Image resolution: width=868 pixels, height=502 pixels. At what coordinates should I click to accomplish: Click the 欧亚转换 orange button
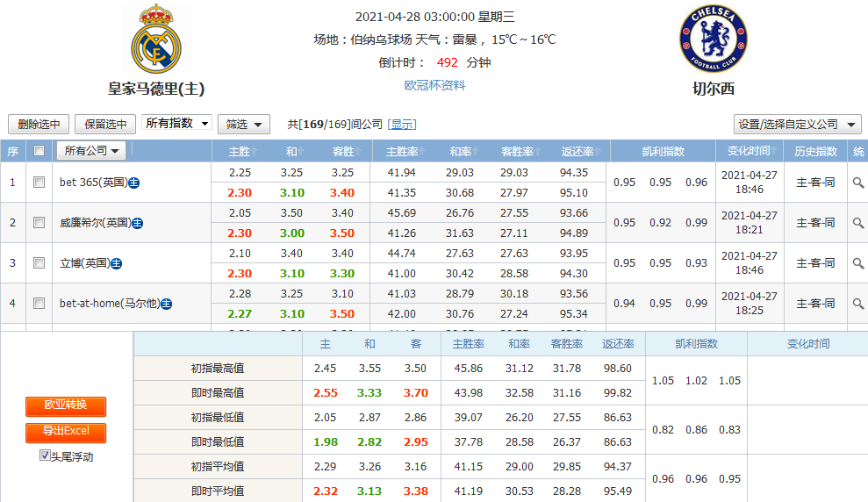[x=66, y=405]
